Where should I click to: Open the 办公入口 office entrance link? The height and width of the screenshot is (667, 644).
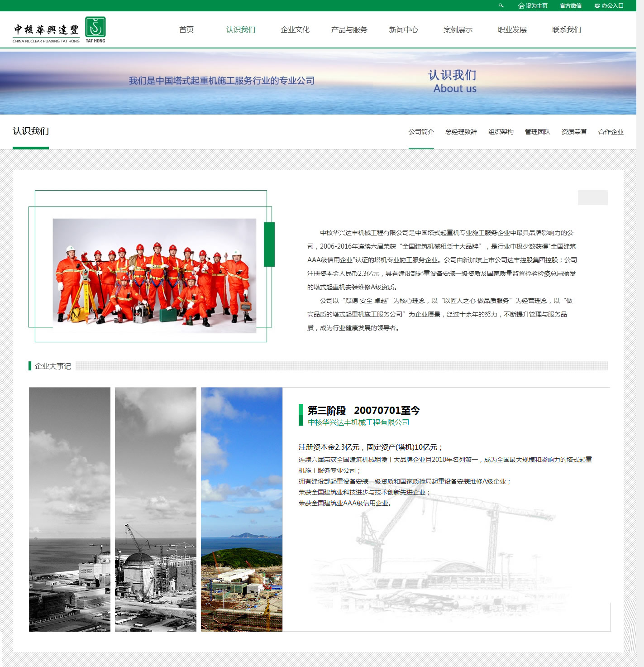(609, 6)
